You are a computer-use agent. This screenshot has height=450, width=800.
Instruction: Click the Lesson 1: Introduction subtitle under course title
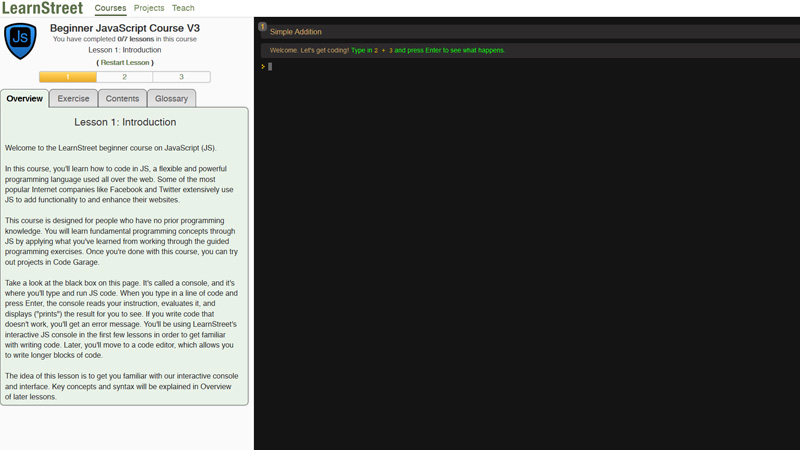pyautogui.click(x=124, y=50)
